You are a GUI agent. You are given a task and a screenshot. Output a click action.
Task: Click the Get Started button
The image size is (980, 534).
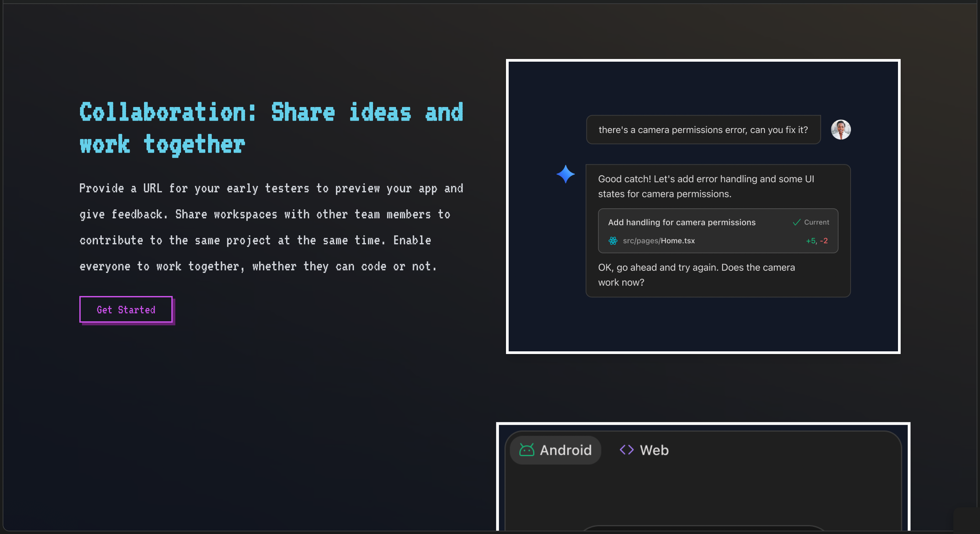coord(126,310)
